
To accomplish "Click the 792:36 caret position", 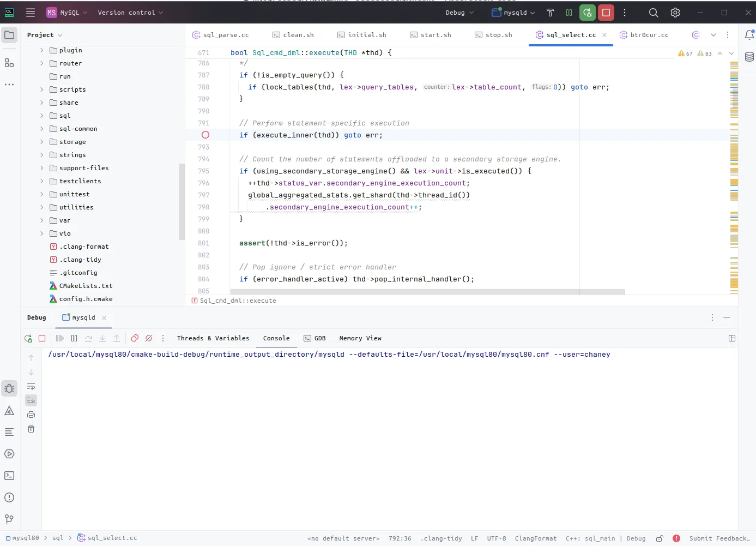I will 400,538.
